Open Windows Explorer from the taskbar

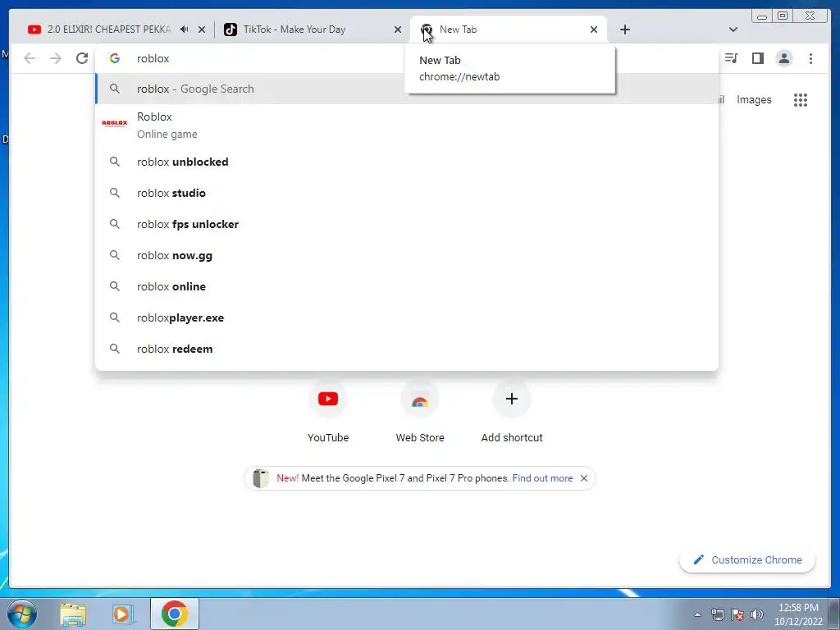coord(73,614)
